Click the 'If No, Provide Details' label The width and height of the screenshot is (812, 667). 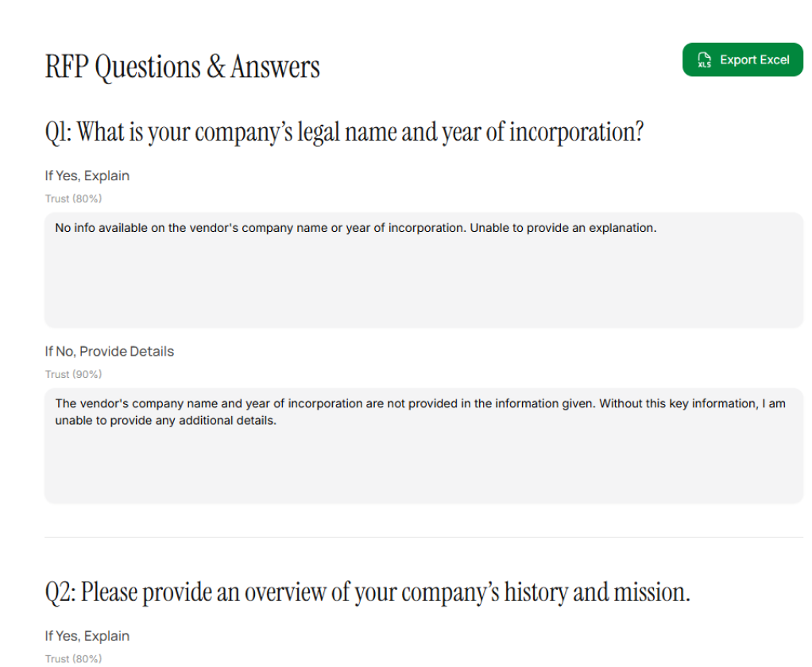coord(110,351)
